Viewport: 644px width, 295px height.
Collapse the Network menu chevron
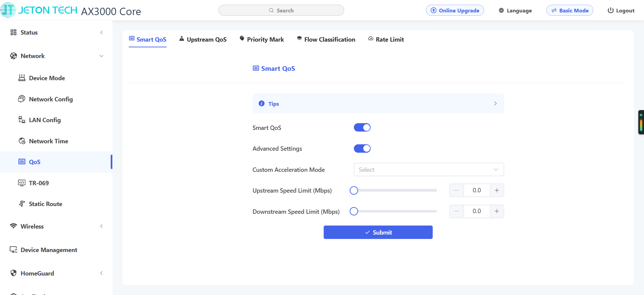pos(101,56)
